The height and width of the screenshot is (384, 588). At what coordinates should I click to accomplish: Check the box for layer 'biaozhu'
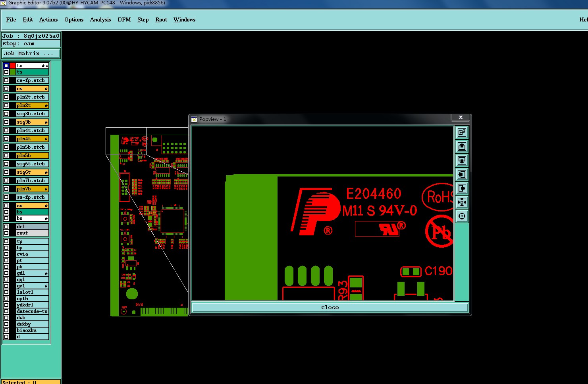point(6,330)
